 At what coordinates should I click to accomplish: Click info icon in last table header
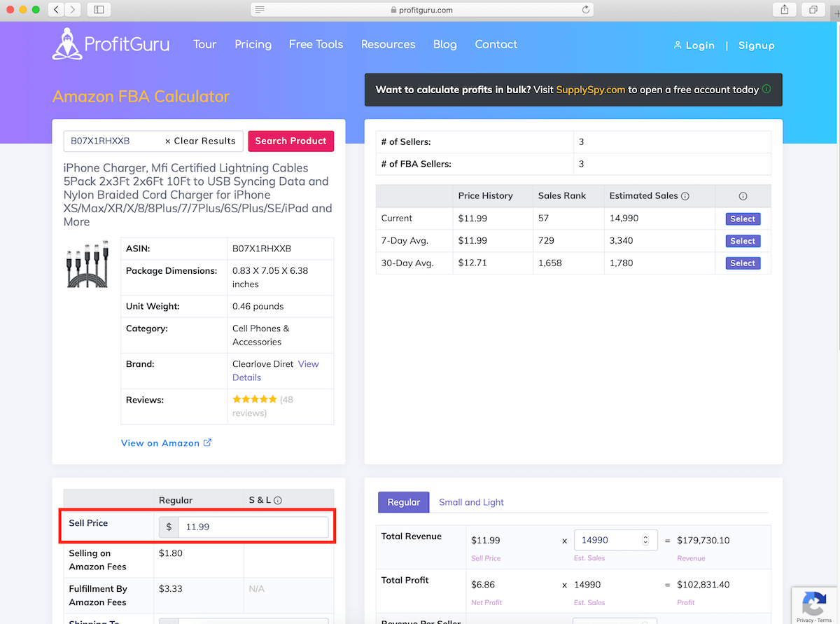click(743, 196)
